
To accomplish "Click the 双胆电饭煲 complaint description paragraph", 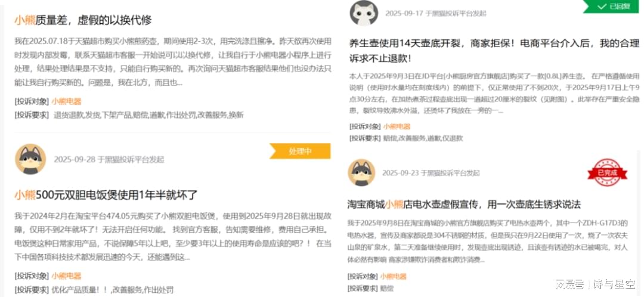I will click(x=173, y=237).
